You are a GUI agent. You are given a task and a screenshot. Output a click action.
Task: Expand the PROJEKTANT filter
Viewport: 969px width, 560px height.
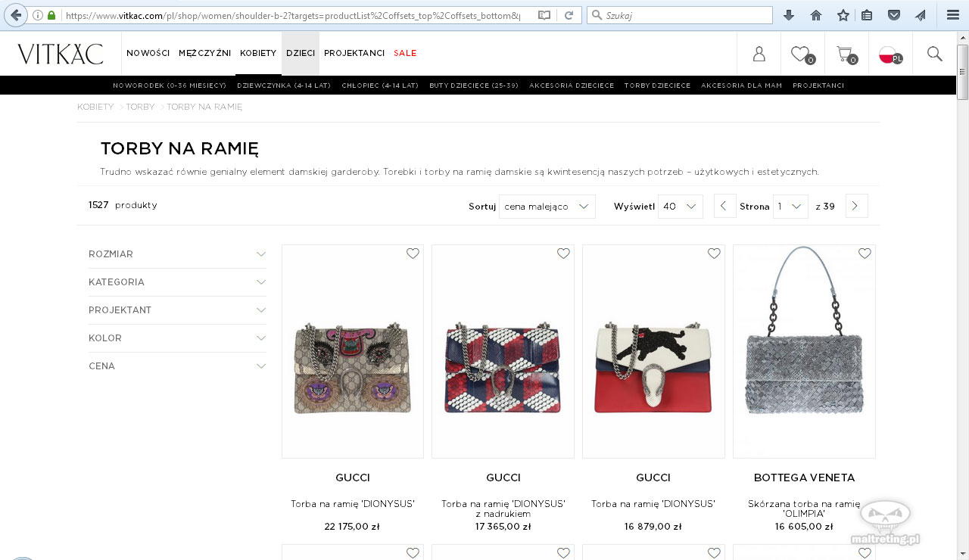tap(177, 310)
